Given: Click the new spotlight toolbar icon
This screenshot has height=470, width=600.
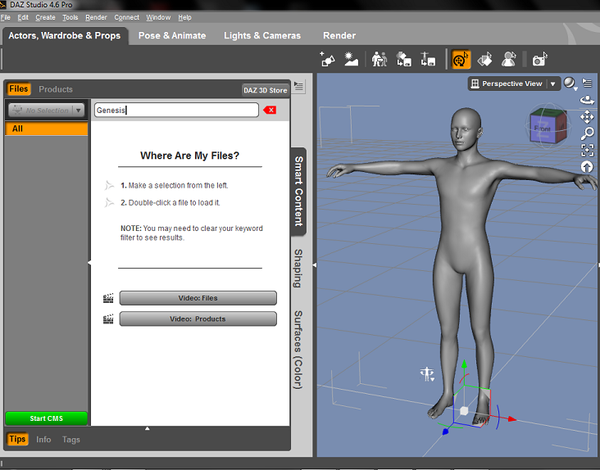Looking at the screenshot, I should 327,59.
